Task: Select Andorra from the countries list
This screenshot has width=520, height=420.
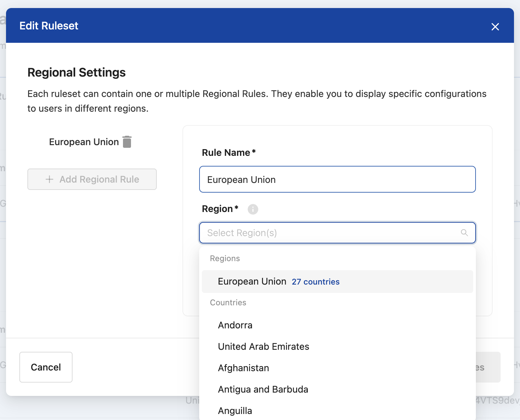Action: (338, 325)
